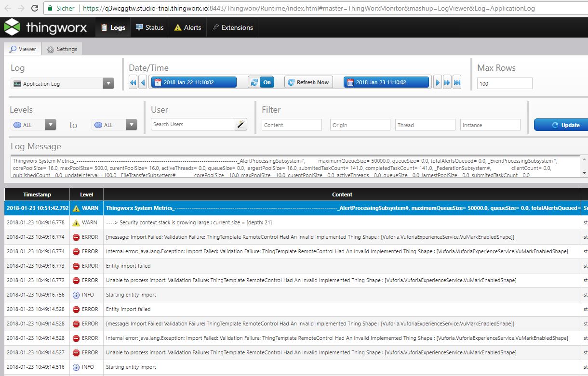
Task: Click the ThingWorx logo
Action: point(46,27)
